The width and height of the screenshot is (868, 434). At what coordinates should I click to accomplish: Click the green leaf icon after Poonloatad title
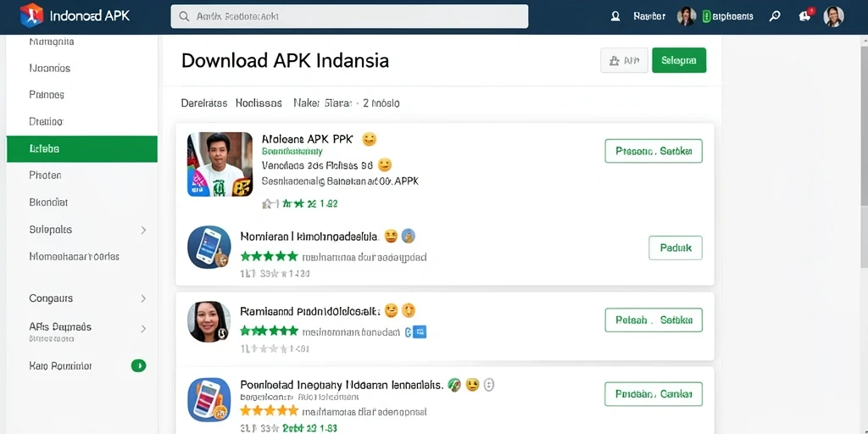[454, 385]
